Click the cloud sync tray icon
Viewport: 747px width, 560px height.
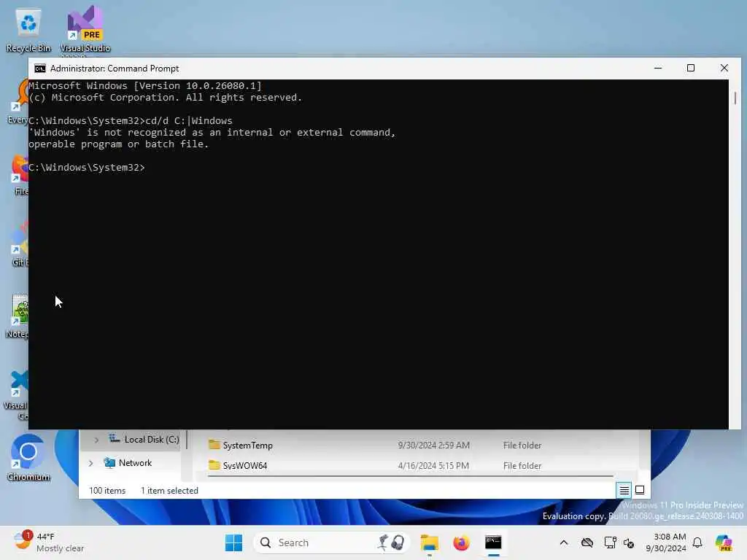tap(587, 542)
